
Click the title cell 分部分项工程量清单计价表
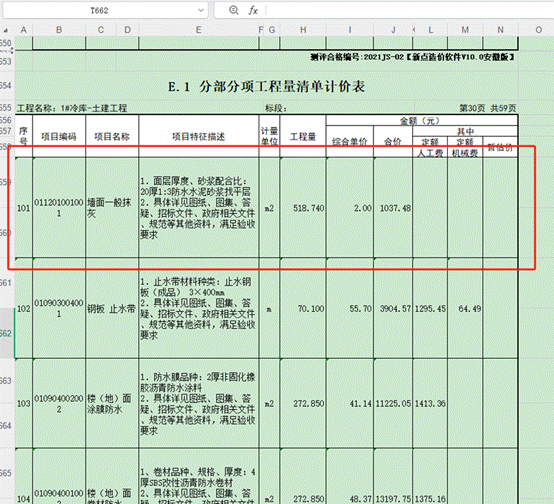tap(266, 87)
